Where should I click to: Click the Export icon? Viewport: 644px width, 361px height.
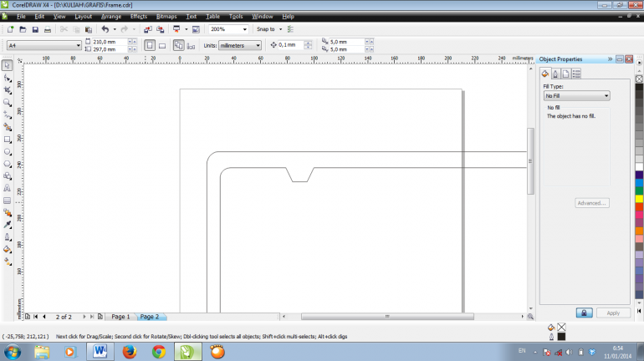pyautogui.click(x=160, y=29)
